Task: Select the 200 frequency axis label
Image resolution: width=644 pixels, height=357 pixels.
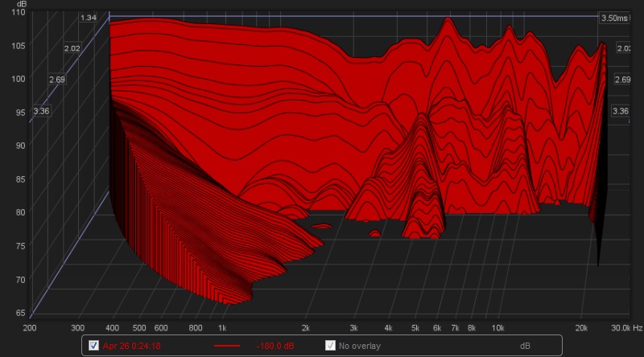Action: pos(30,328)
